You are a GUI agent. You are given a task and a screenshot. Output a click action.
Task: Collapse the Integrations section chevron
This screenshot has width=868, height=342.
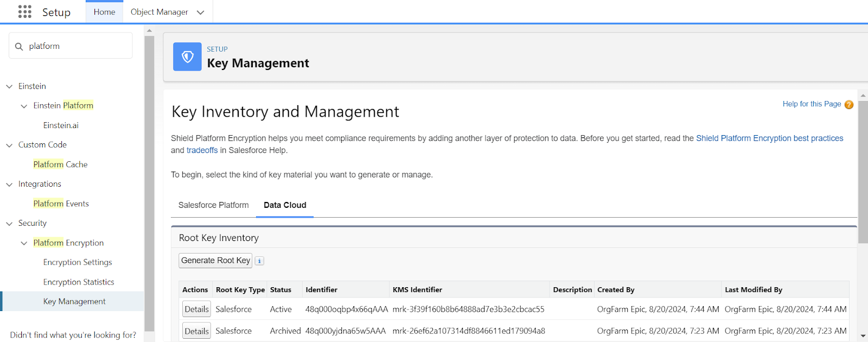(x=9, y=185)
